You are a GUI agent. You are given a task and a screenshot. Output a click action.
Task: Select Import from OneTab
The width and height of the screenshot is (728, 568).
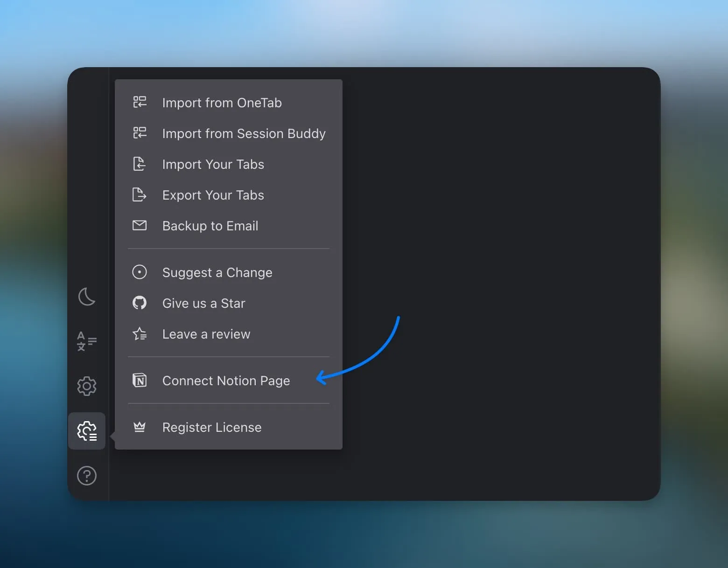[x=222, y=103]
